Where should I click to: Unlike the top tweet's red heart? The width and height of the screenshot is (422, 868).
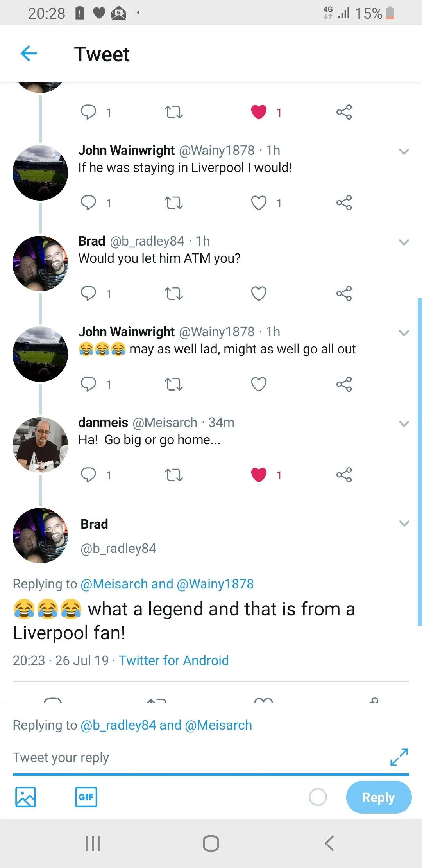click(259, 112)
